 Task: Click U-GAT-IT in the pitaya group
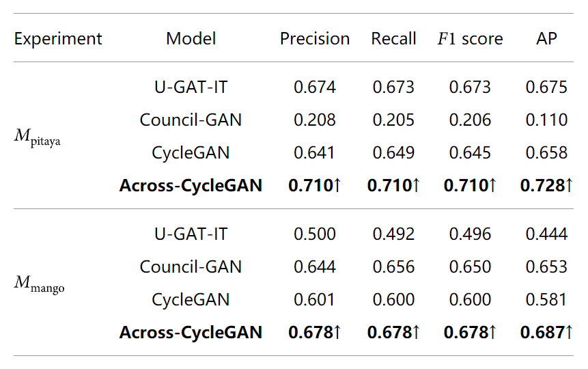coord(191,87)
